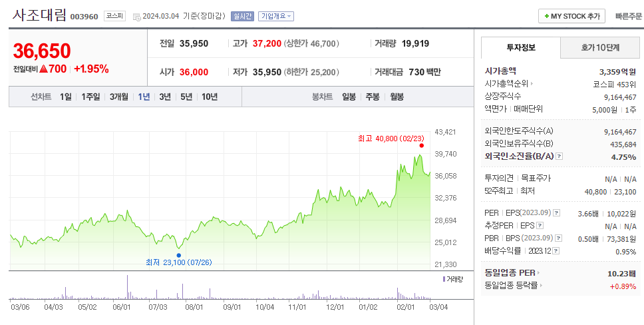Click the 최고 40,800 (02/23) chart label

point(391,139)
